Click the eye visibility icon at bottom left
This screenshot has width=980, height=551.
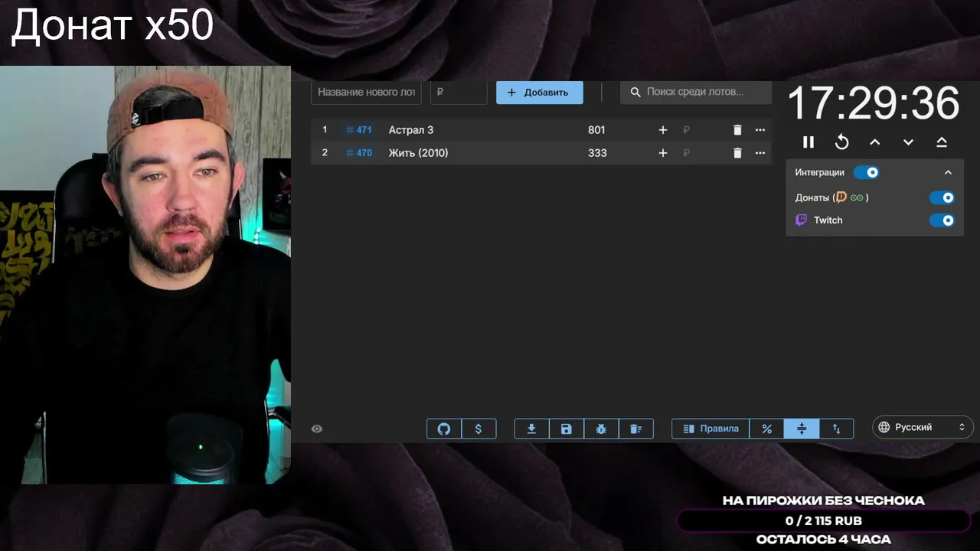tap(317, 429)
